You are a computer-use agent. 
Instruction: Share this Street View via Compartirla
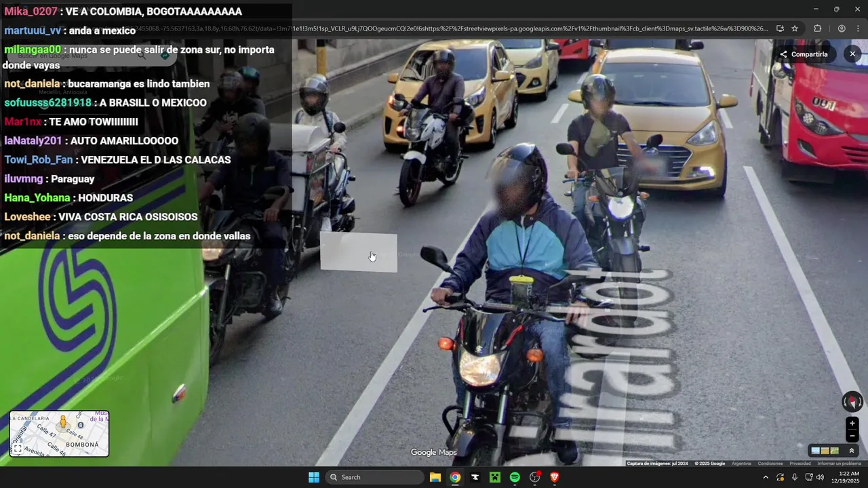[804, 54]
